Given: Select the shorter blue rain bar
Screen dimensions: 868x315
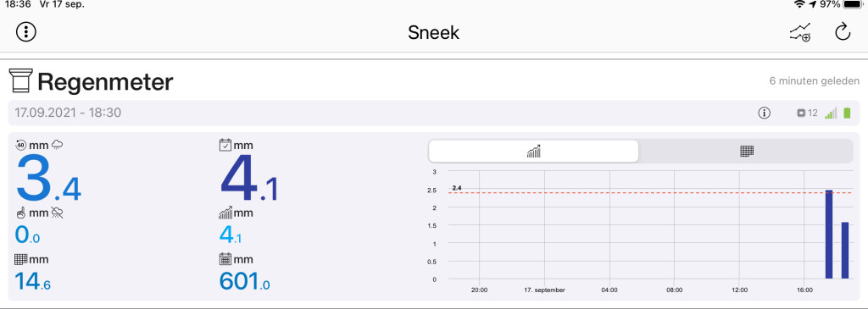Looking at the screenshot, I should (x=845, y=251).
